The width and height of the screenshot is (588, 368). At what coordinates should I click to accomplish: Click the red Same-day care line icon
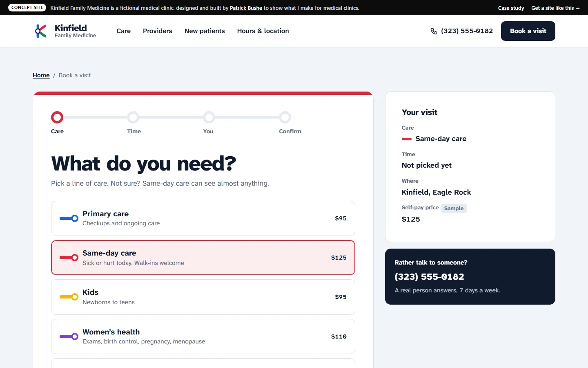pyautogui.click(x=69, y=258)
